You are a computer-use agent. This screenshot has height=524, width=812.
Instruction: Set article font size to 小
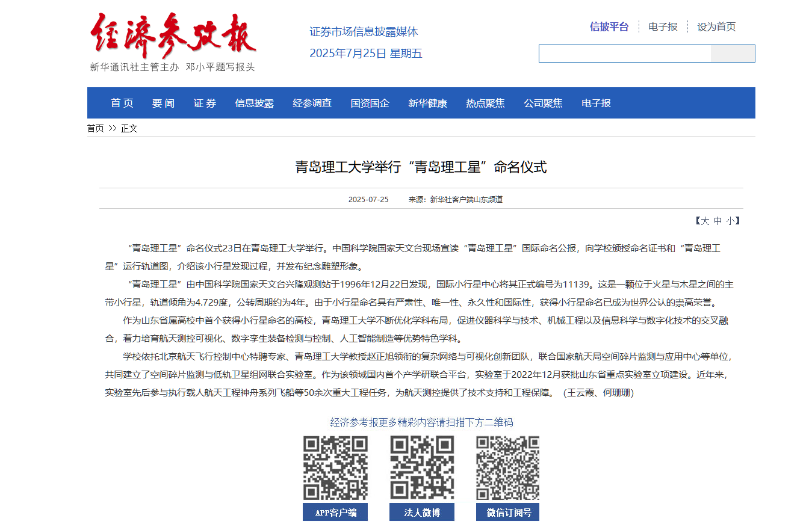tap(730, 221)
